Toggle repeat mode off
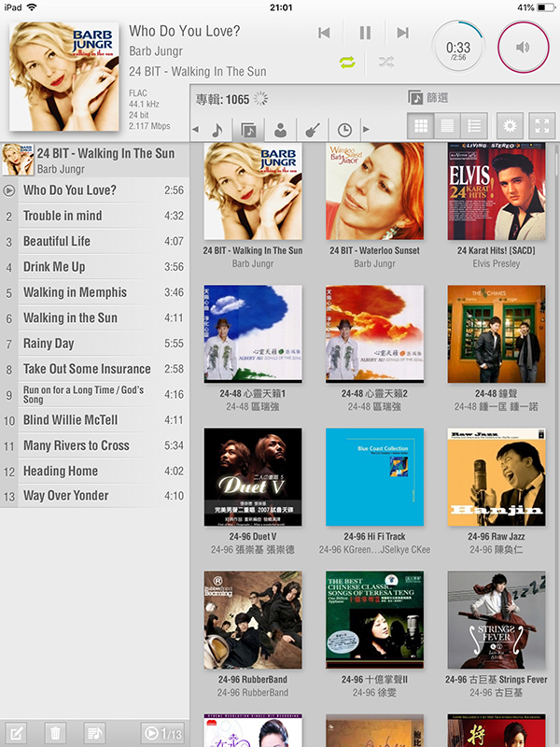Image resolution: width=560 pixels, height=747 pixels. [347, 63]
